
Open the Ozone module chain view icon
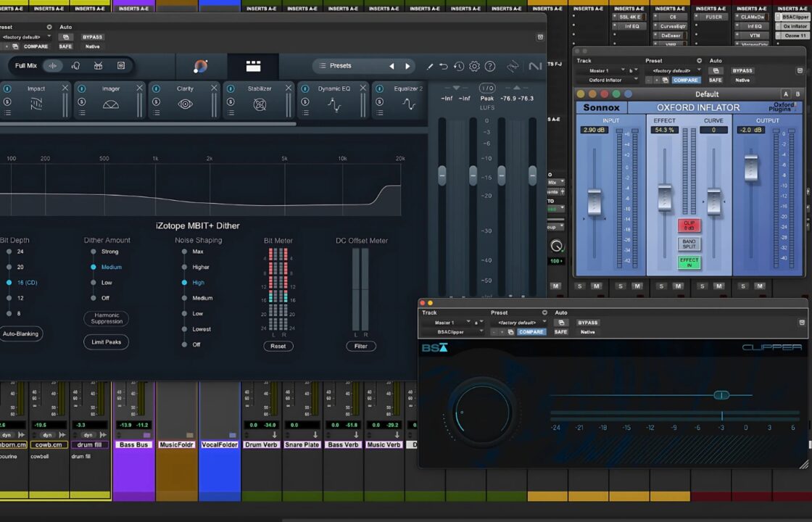(253, 66)
